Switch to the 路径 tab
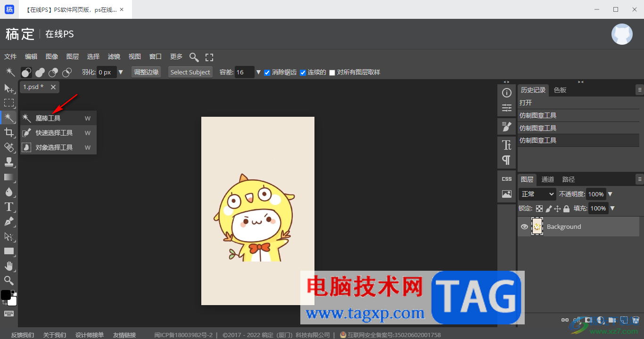Screen dimensions: 644x339 (569, 179)
